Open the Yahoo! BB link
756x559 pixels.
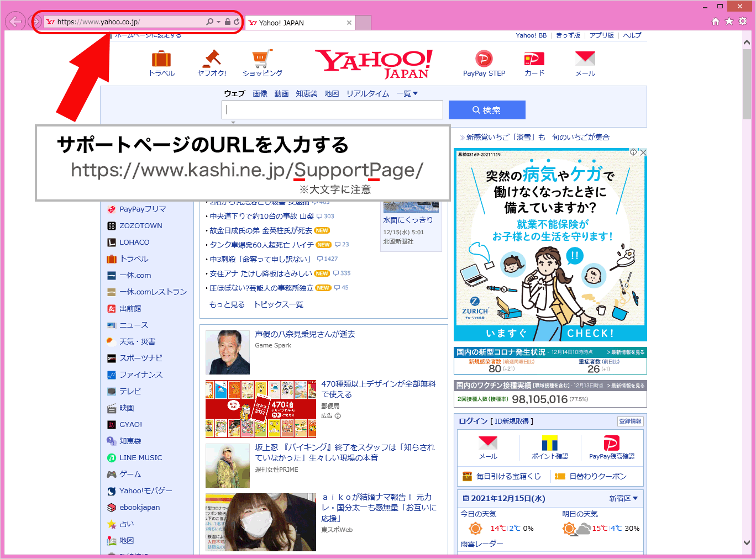click(531, 35)
